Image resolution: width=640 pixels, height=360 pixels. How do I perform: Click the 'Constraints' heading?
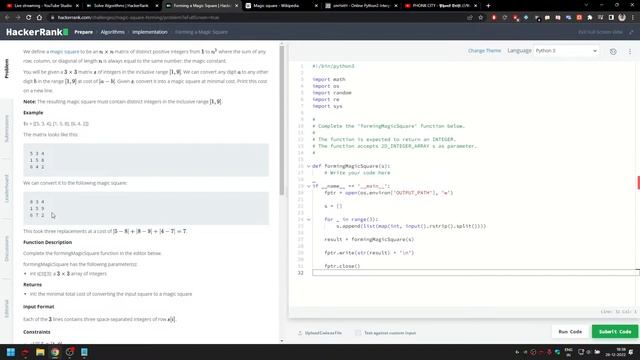click(37, 332)
